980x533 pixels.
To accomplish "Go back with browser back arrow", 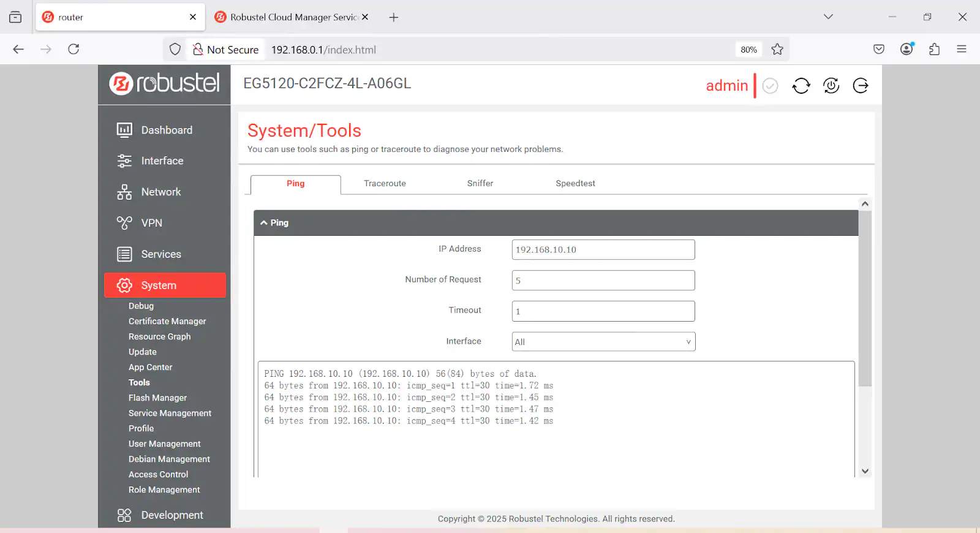I will click(18, 49).
